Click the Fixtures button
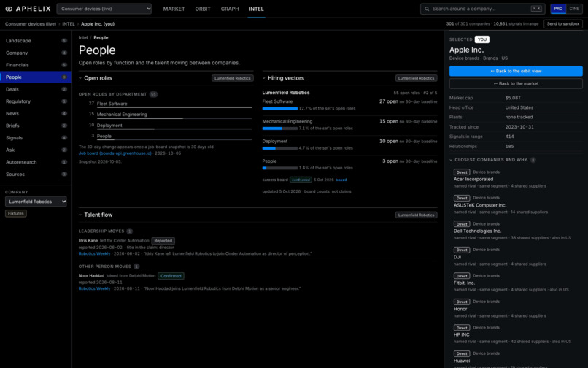Screen dimensions: 588x368 pos(16,213)
